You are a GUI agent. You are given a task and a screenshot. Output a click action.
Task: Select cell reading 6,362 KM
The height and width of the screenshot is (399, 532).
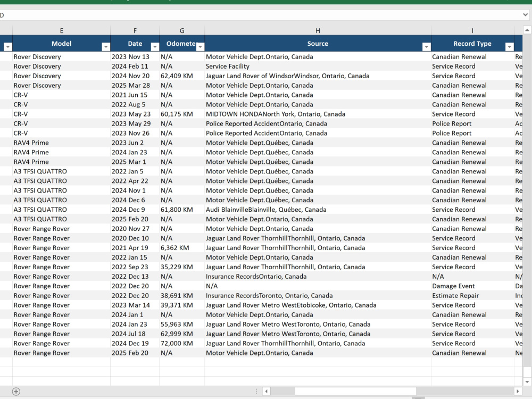(182, 248)
